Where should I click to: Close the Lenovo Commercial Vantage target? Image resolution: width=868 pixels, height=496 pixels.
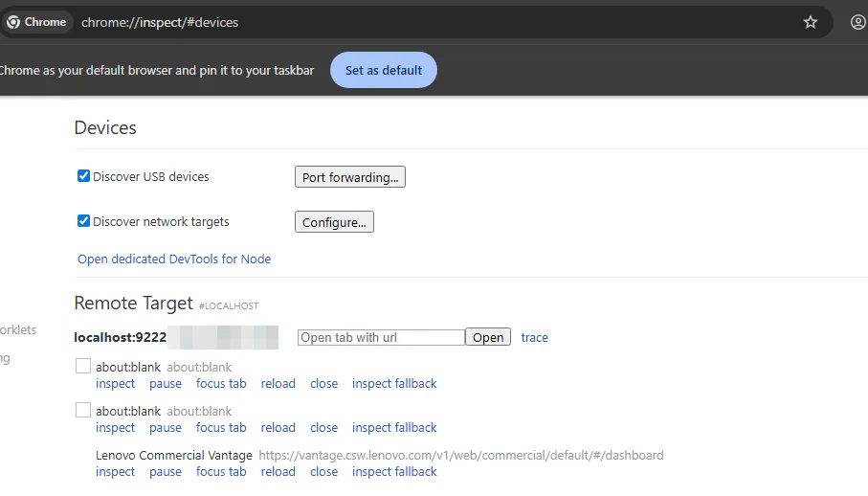point(323,471)
